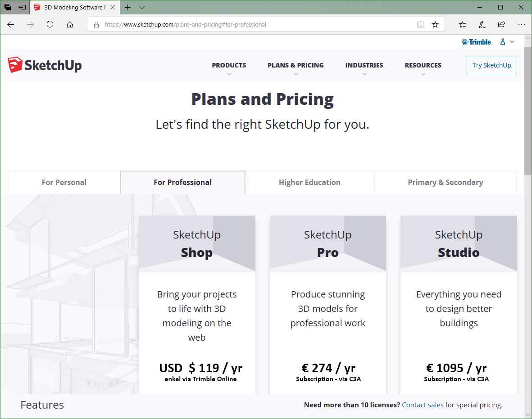Select the SketchUp Pro plan card header
The width and height of the screenshot is (532, 419).
(328, 244)
